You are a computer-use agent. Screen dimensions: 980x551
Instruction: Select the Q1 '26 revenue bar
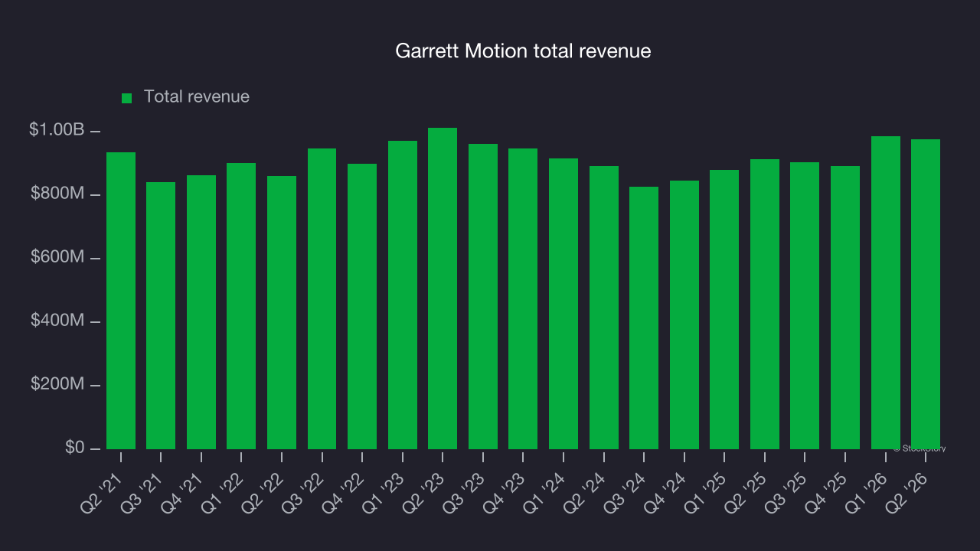coord(886,292)
